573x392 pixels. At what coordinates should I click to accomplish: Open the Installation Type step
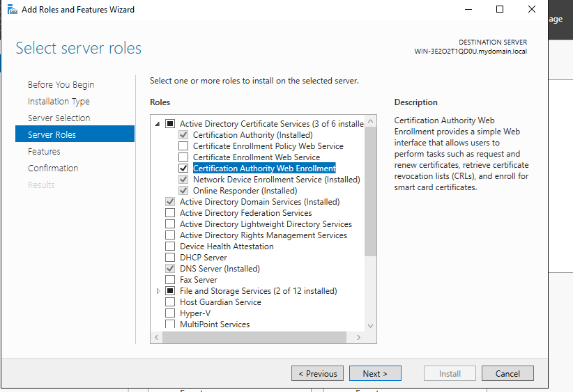tap(59, 102)
